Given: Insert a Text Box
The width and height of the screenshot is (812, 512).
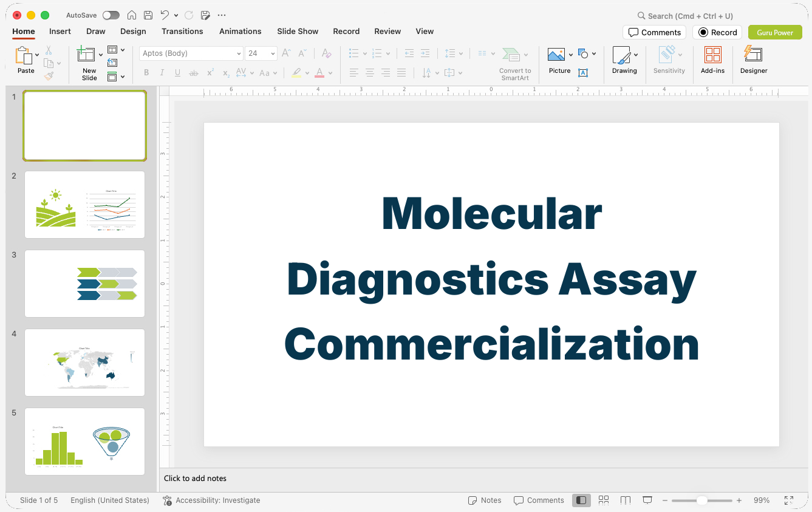Looking at the screenshot, I should (x=583, y=73).
